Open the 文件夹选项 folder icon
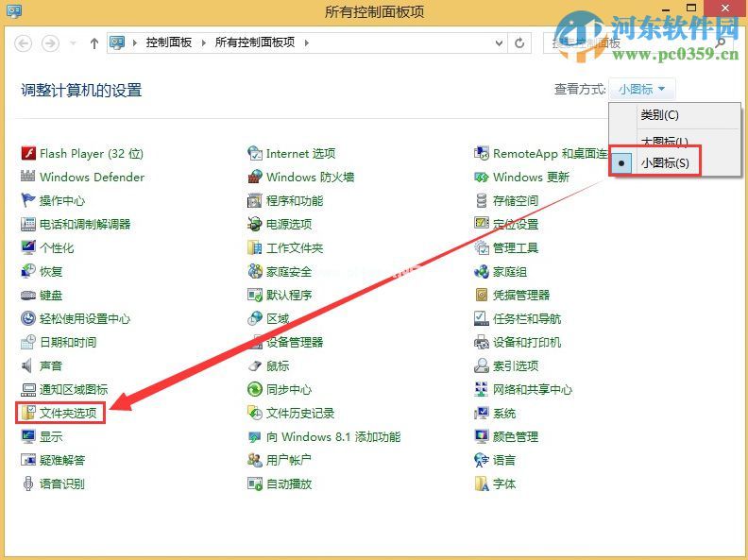748x560 pixels. pos(28,413)
